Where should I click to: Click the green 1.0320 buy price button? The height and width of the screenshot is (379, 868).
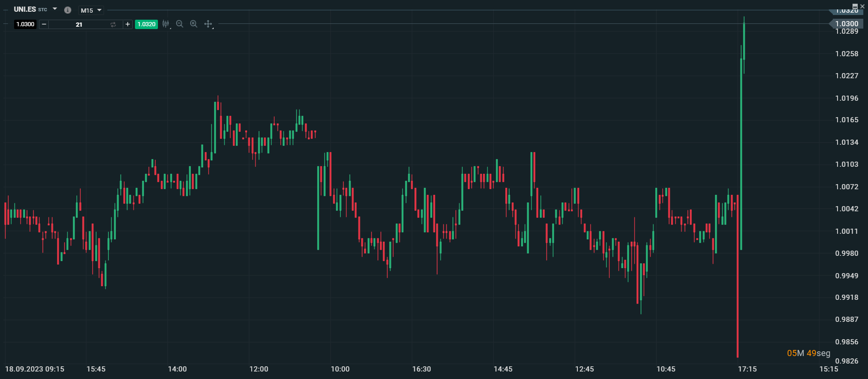[x=146, y=24]
